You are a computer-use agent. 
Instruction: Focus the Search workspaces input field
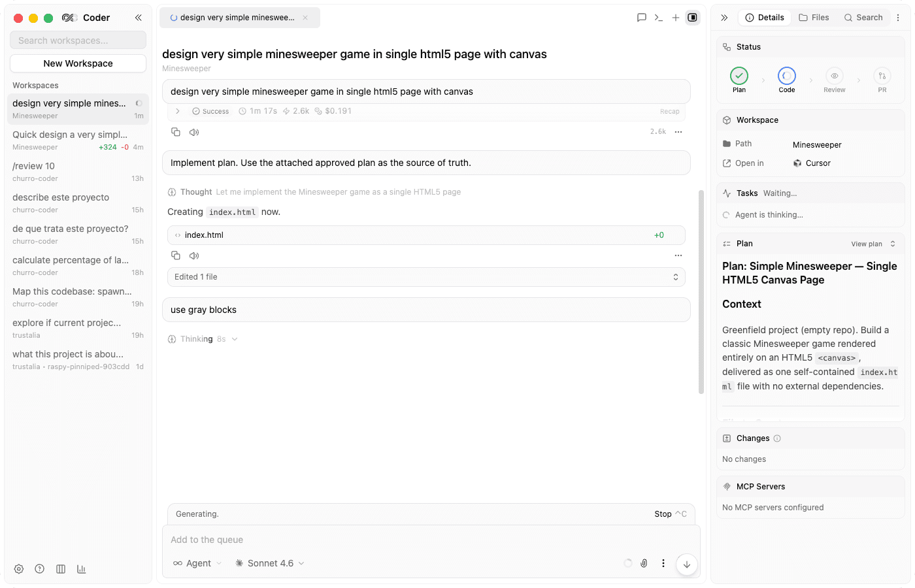(x=78, y=41)
